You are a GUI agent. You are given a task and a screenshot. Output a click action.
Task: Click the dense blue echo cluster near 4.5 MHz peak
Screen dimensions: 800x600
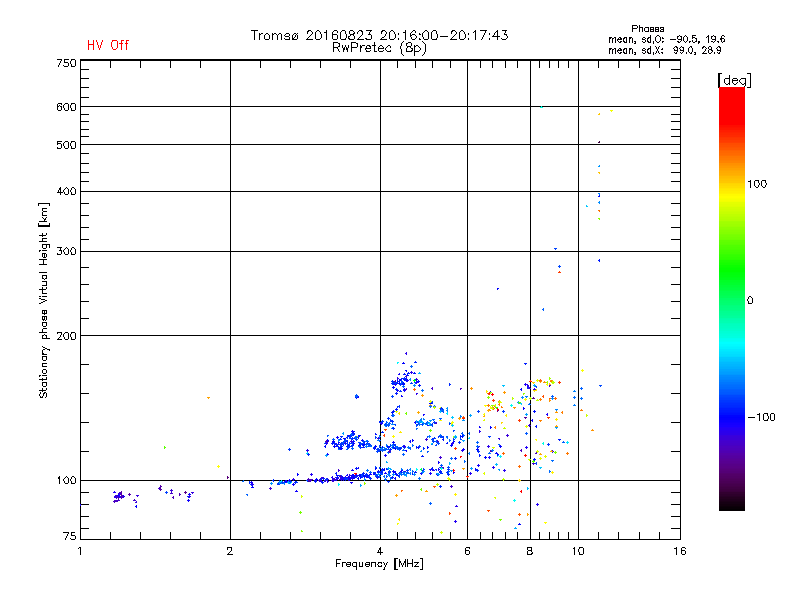pyautogui.click(x=405, y=381)
